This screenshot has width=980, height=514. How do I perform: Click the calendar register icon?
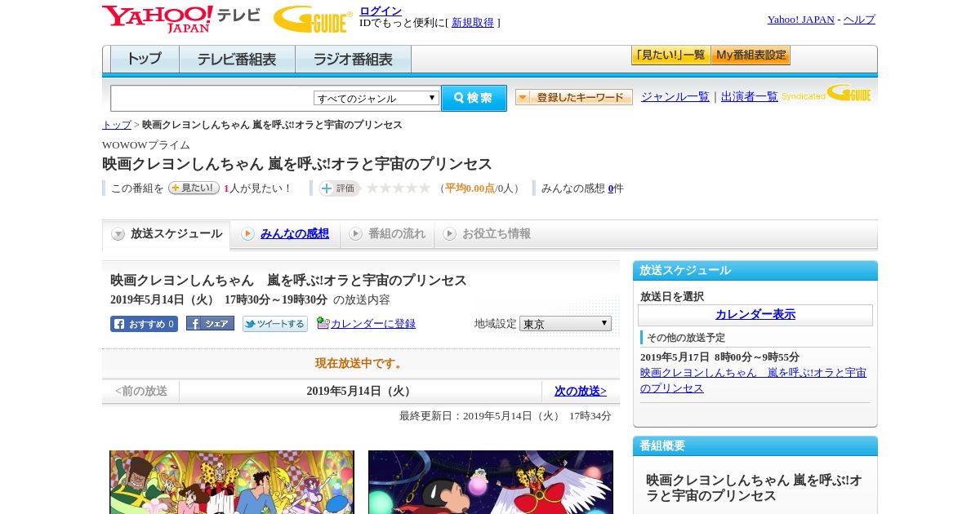tap(323, 323)
